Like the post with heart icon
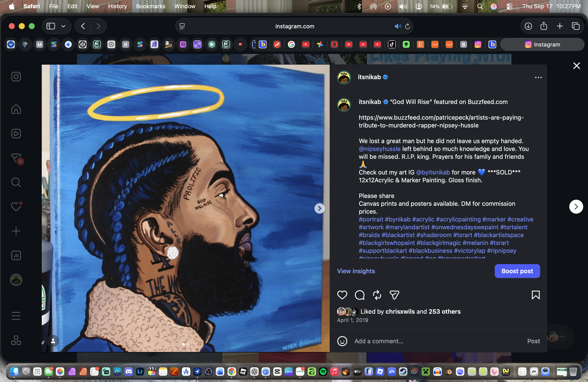 [x=342, y=295]
